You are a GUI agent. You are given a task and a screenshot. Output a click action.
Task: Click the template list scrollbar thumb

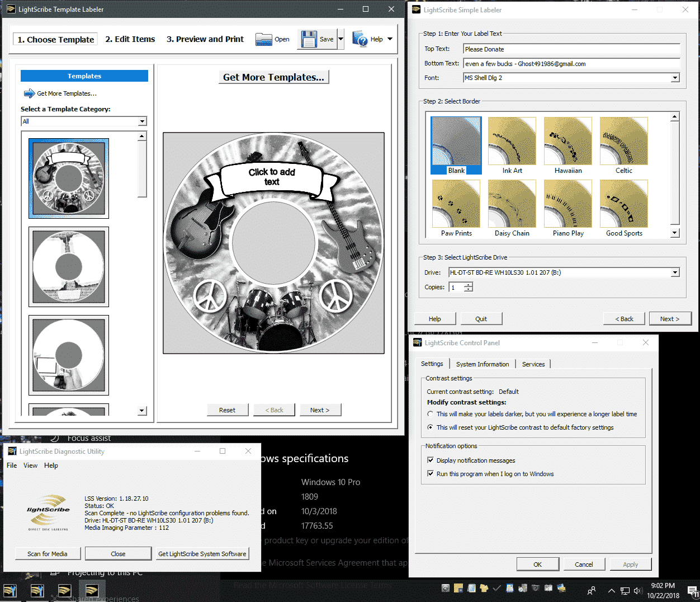pos(142,169)
